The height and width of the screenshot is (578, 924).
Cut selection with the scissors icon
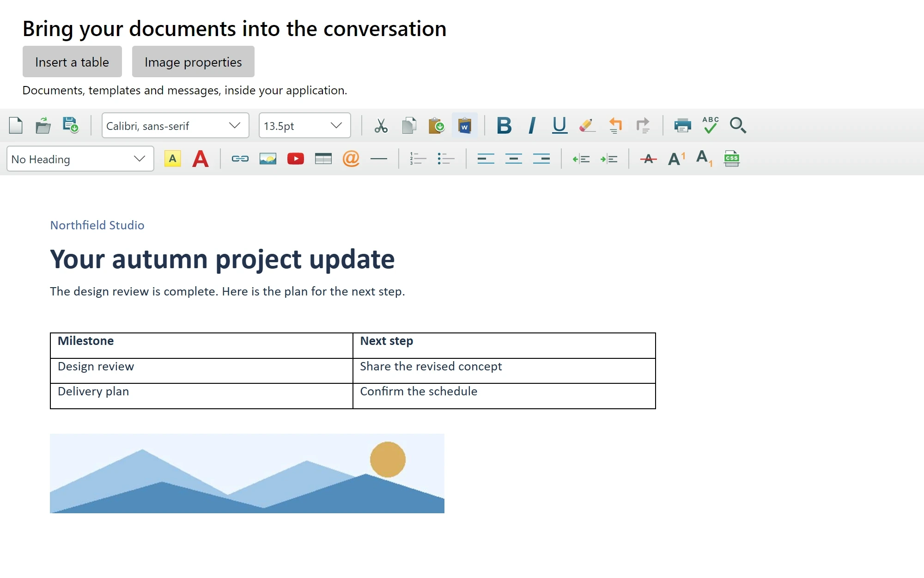pos(381,125)
